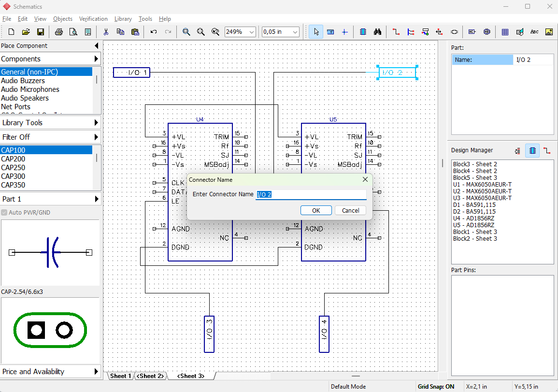Toggle the Auto PWR/GND checkbox
Screen dimensions: 558x392
coord(4,213)
